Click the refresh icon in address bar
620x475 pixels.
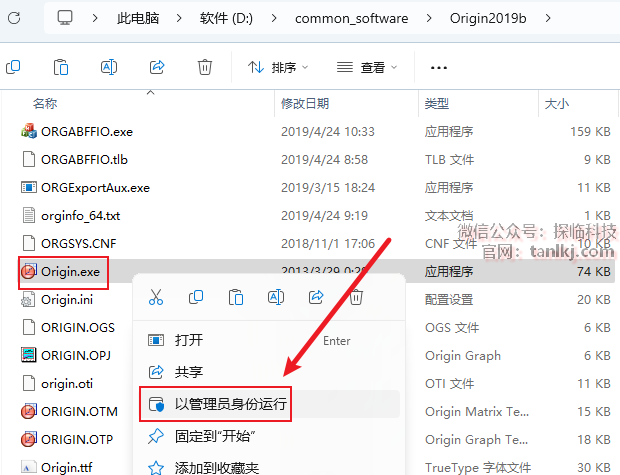pyautogui.click(x=14, y=18)
